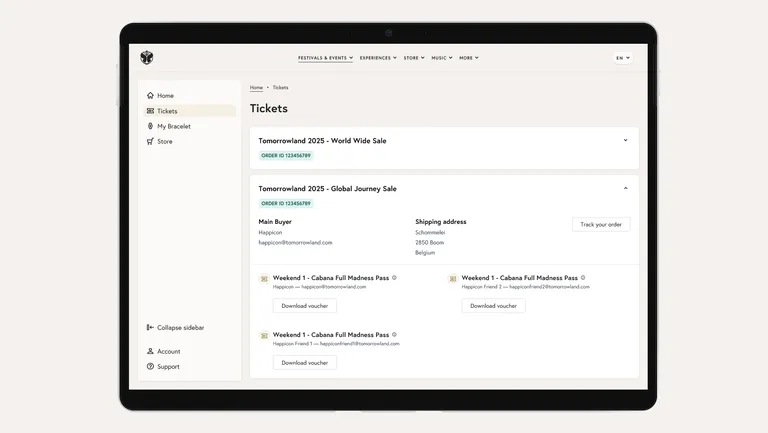Click the Schommelei address line

pyautogui.click(x=430, y=233)
